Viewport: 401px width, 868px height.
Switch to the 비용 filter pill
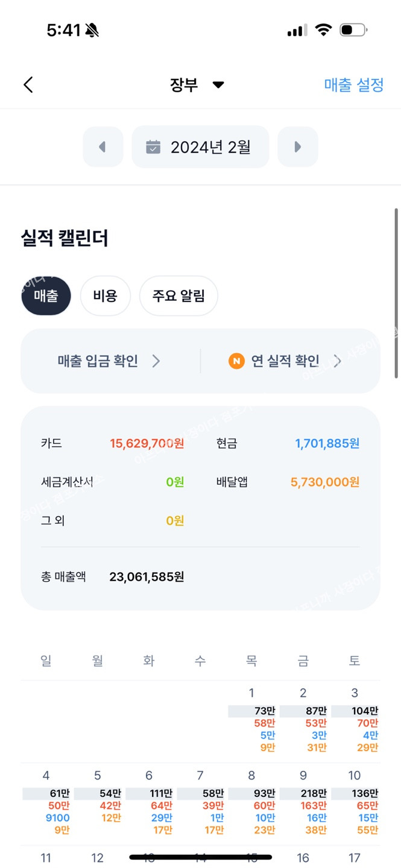tap(105, 296)
